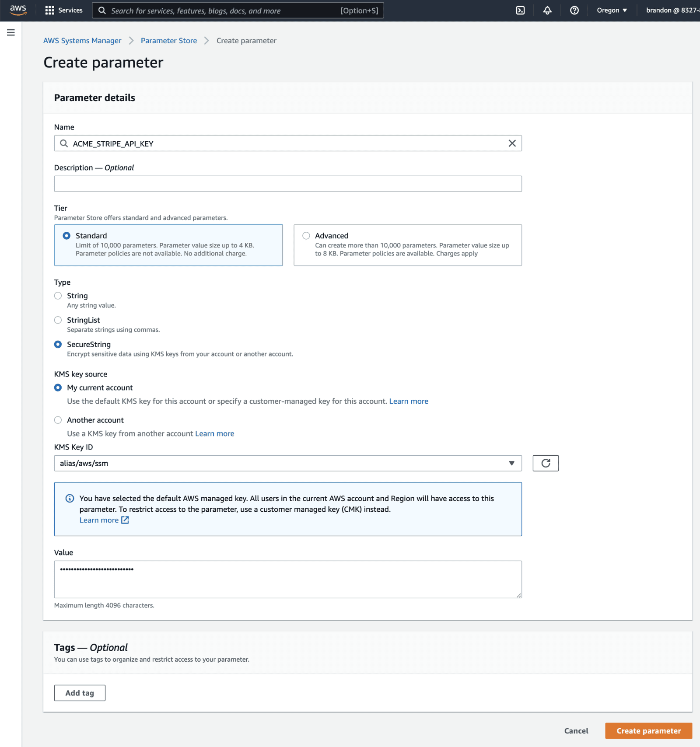Open the notifications bell

pyautogui.click(x=547, y=10)
